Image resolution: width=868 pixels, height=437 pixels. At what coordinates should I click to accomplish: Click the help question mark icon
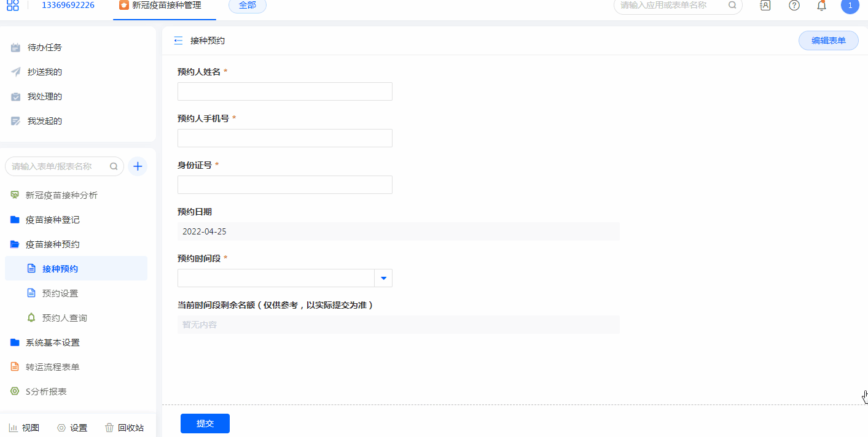tap(794, 6)
